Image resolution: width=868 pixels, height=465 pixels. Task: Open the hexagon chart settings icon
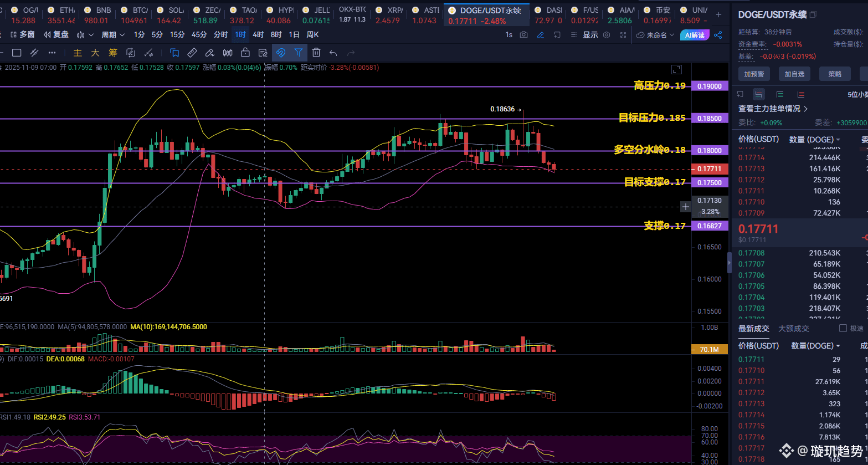[x=607, y=35]
